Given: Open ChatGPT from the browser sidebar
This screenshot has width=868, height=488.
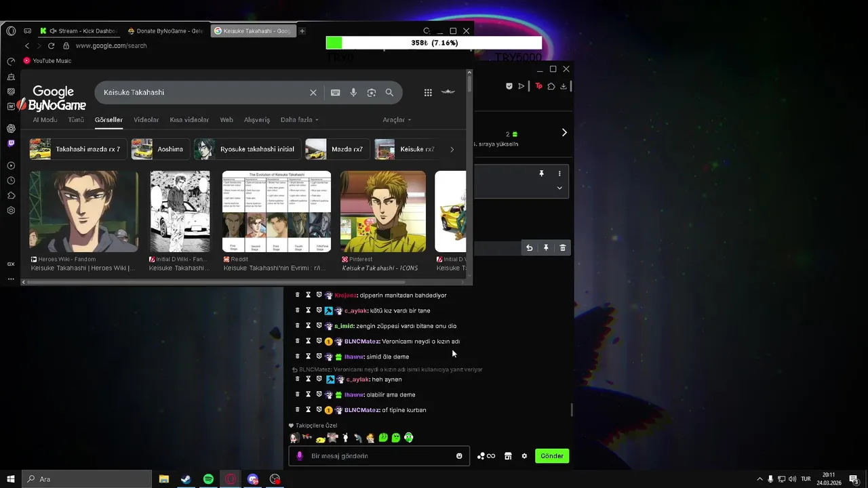Looking at the screenshot, I should 11,128.
